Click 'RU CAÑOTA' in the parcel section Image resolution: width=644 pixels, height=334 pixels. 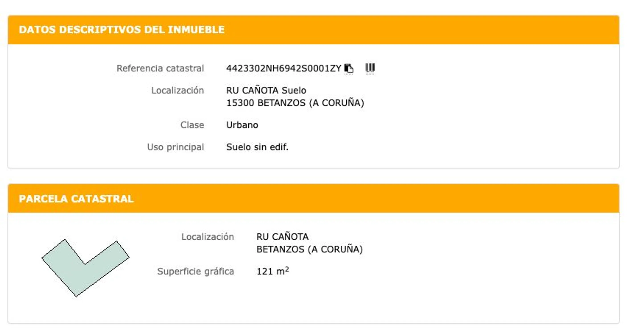tap(282, 236)
